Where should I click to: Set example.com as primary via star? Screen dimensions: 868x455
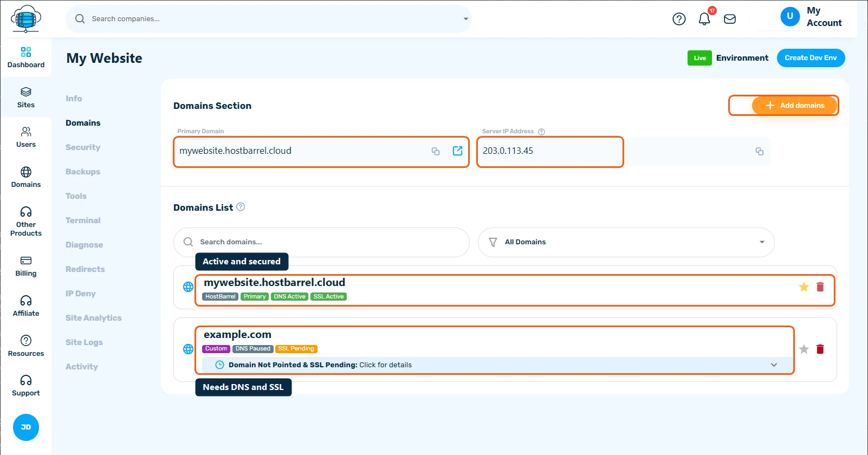coord(804,349)
